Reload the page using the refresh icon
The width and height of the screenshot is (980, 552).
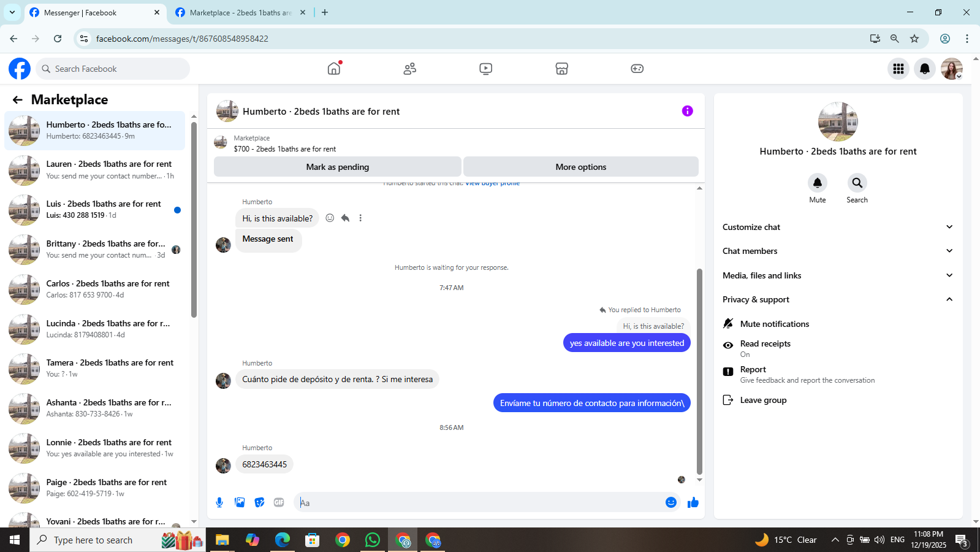tap(58, 39)
